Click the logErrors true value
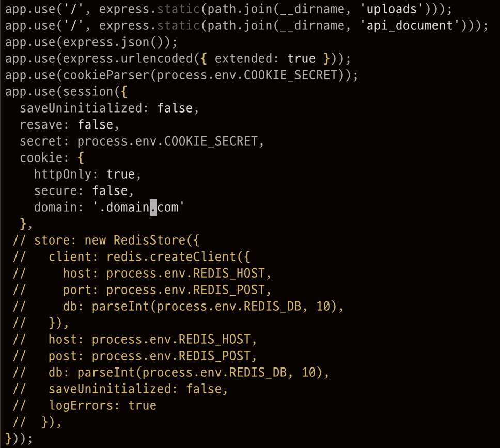This screenshot has height=448, width=500. click(x=143, y=405)
